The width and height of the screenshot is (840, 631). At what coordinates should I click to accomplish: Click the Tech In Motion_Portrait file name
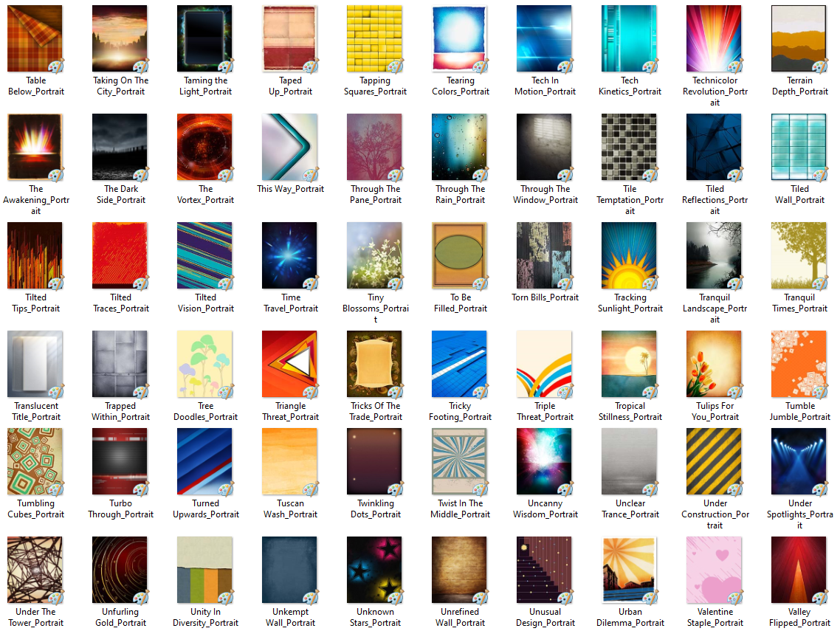[545, 86]
